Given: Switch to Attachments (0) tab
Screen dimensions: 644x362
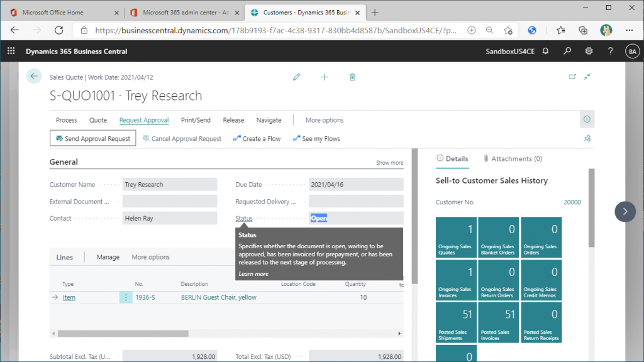Looking at the screenshot, I should [513, 159].
